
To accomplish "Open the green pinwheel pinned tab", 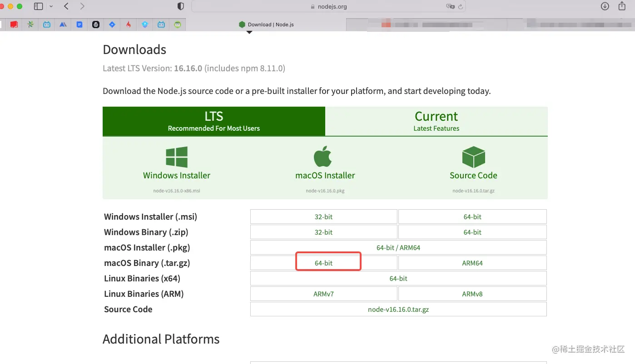I will tap(30, 25).
